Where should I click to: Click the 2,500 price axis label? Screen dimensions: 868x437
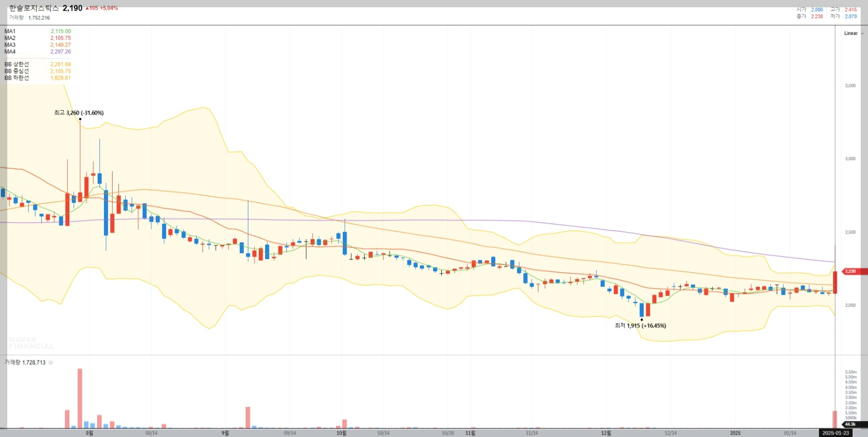tap(850, 232)
